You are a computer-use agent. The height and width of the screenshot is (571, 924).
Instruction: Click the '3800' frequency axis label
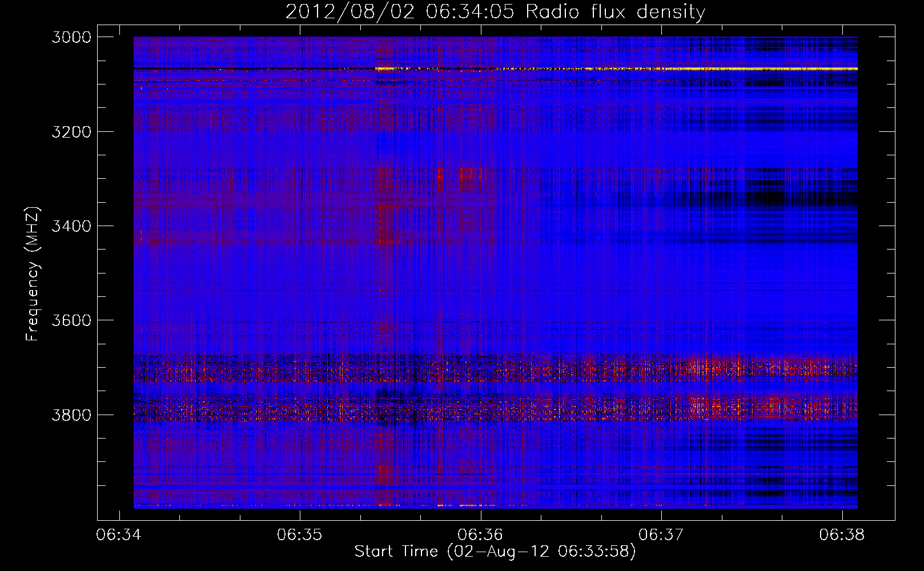71,415
